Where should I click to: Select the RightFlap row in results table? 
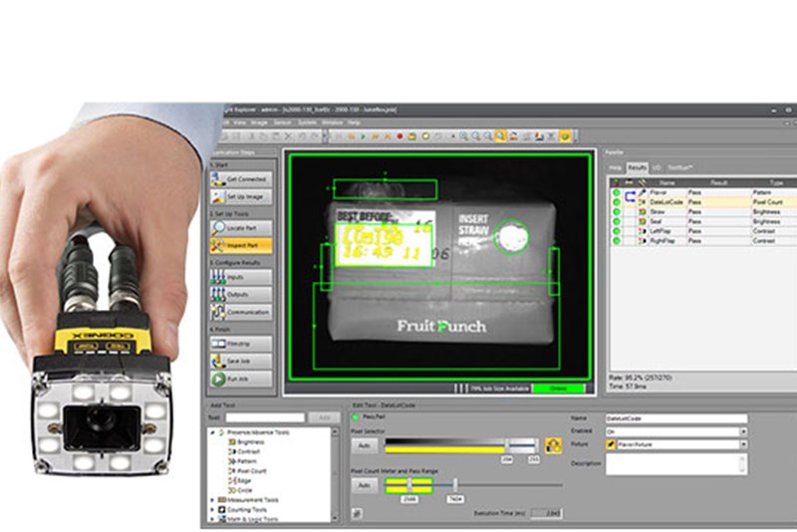pos(703,241)
